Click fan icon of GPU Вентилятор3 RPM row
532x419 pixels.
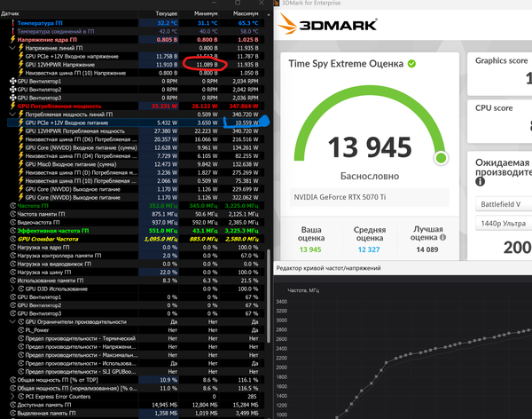pos(13,98)
